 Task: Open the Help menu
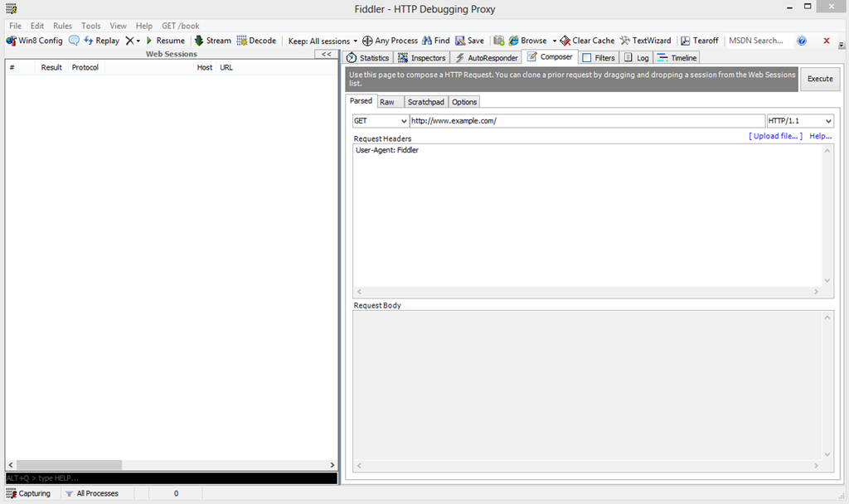click(x=144, y=26)
